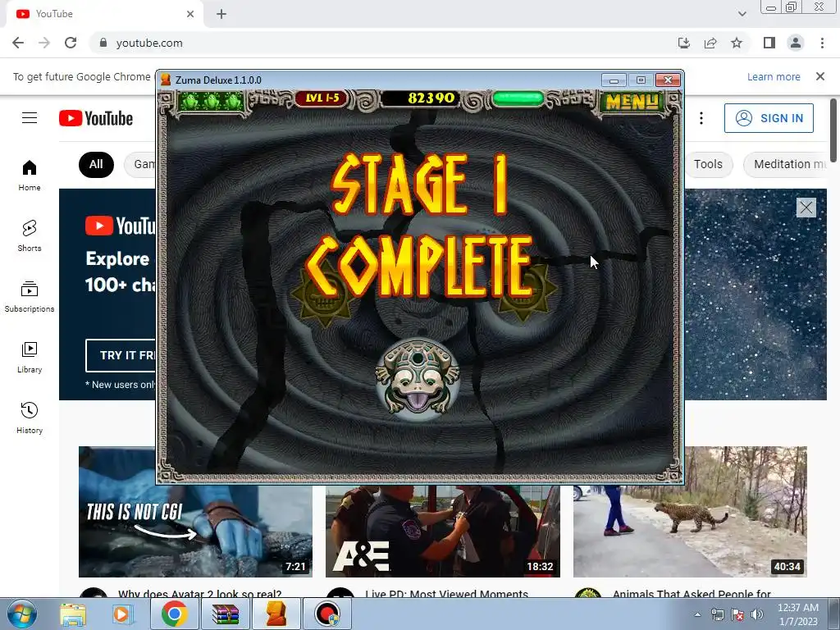Open YouTube hamburger guide menu
This screenshot has width=840, height=630.
(x=30, y=118)
